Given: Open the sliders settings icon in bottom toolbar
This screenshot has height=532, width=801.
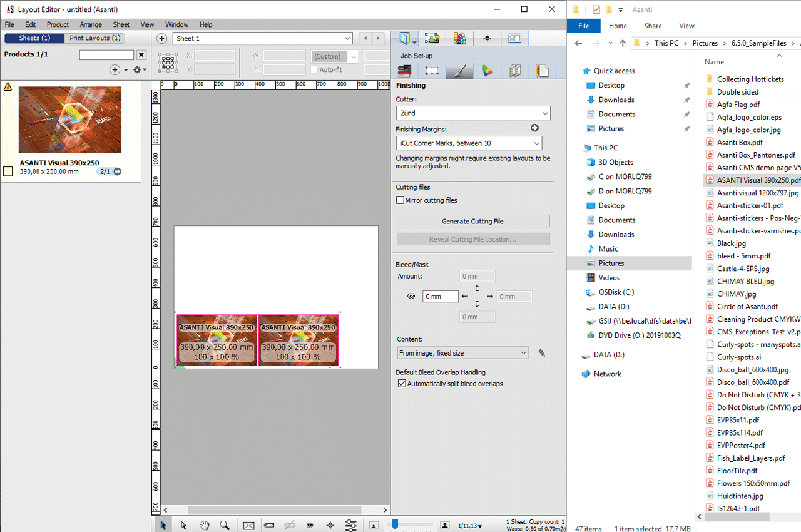Looking at the screenshot, I should pyautogui.click(x=350, y=526).
